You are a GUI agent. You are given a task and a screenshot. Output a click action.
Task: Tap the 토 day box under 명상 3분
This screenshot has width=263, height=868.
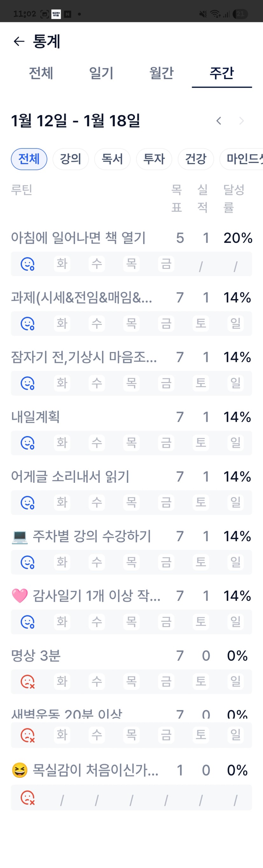tap(201, 681)
